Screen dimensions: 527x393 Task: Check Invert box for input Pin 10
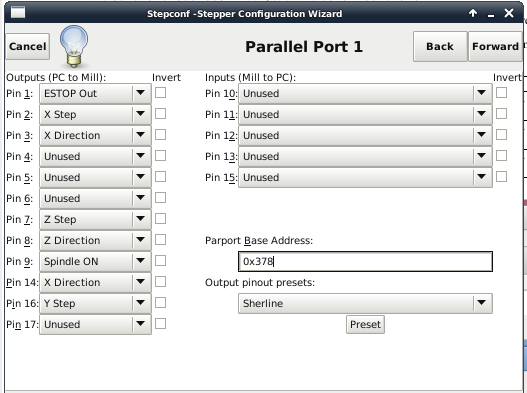coord(501,93)
